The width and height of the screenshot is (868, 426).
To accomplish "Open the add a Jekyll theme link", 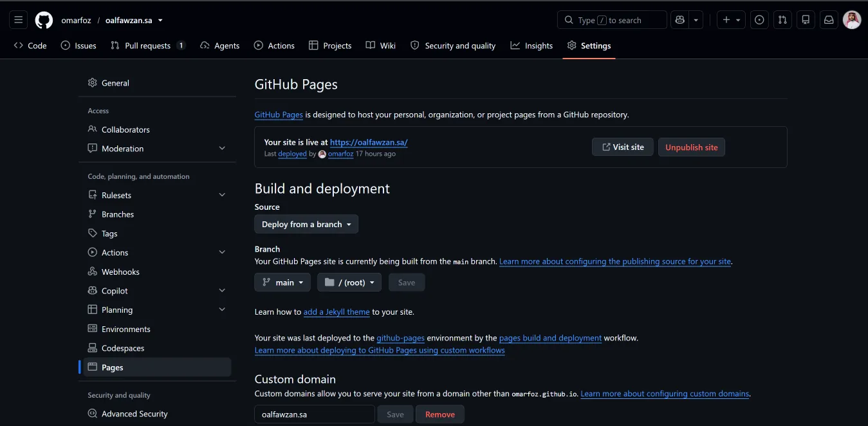I will [x=337, y=312].
